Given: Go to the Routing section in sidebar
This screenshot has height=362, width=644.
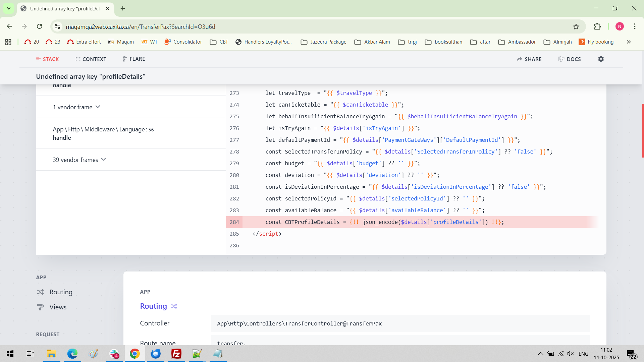Looking at the screenshot, I should point(61,292).
